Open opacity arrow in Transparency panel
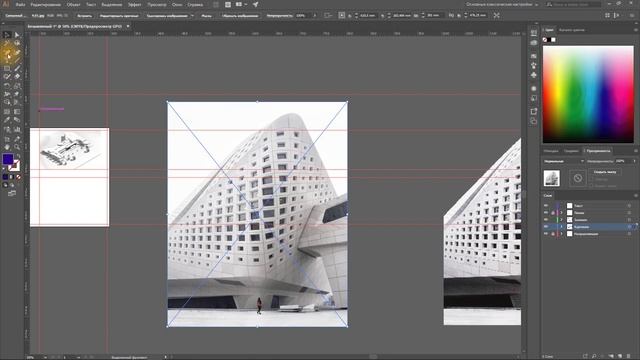 click(634, 161)
